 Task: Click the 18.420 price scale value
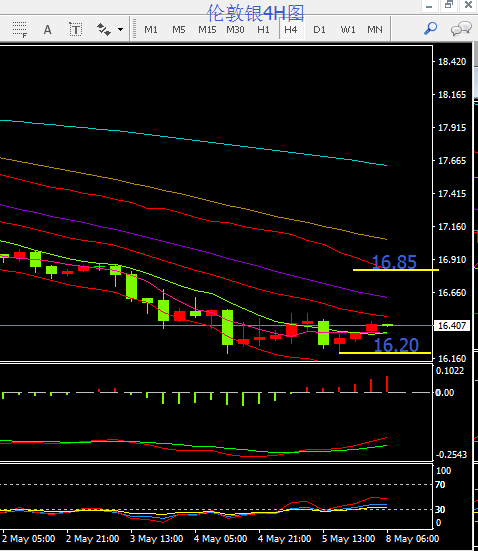coord(452,62)
